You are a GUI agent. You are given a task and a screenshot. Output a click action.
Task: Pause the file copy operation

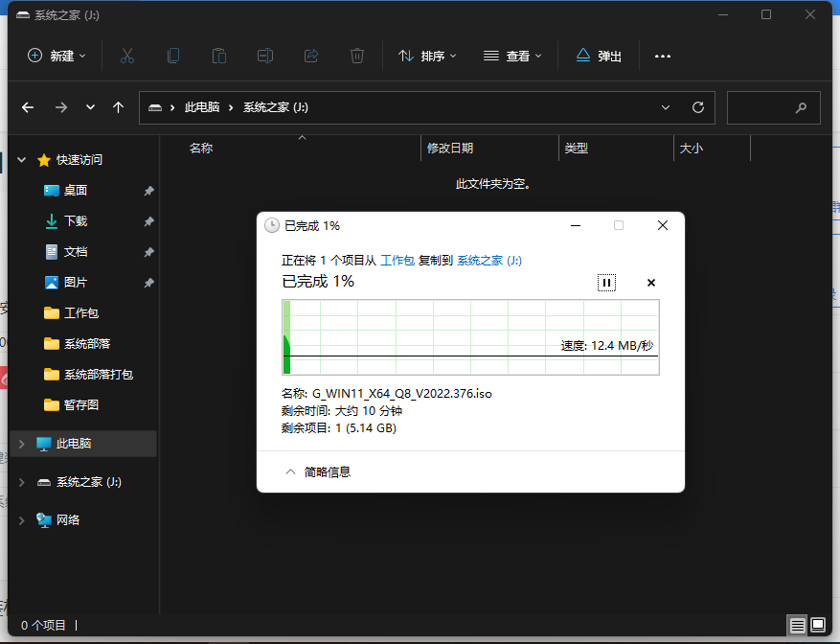pyautogui.click(x=606, y=282)
